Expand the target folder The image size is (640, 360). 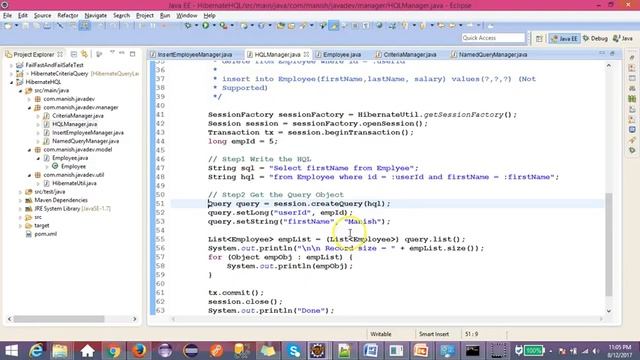pos(20,225)
